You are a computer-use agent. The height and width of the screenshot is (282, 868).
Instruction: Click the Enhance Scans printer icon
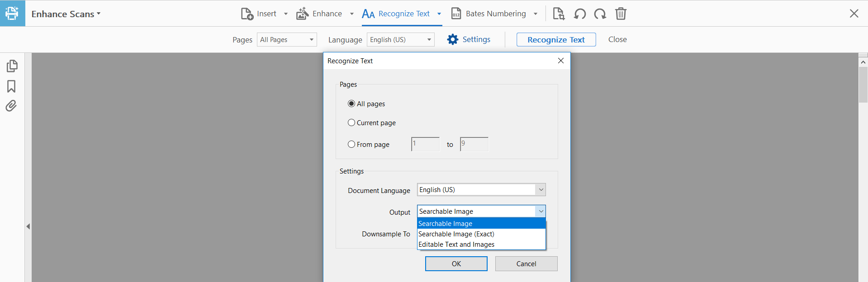[x=12, y=14]
